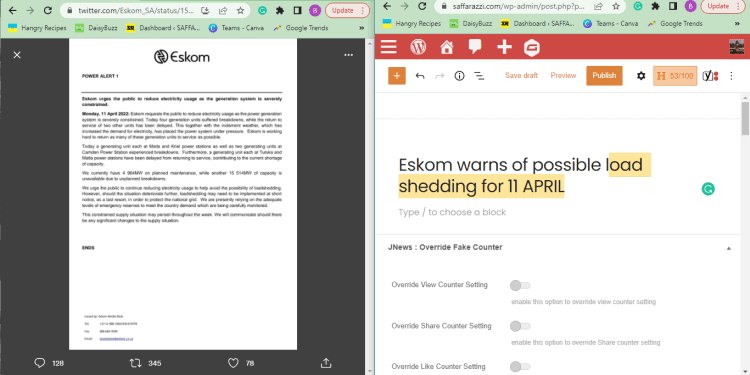750x375 pixels.
Task: Open Google Trends bookmark in the Twitter window
Action: point(301,28)
